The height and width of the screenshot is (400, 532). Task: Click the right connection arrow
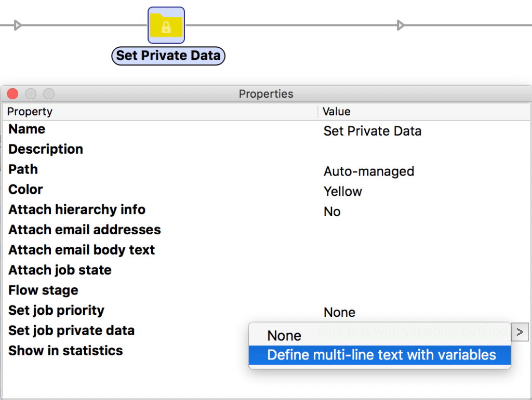point(400,25)
